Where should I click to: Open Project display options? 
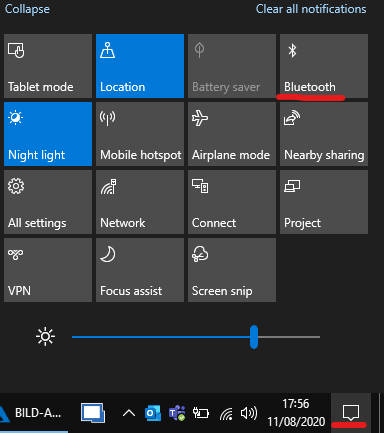pos(324,202)
